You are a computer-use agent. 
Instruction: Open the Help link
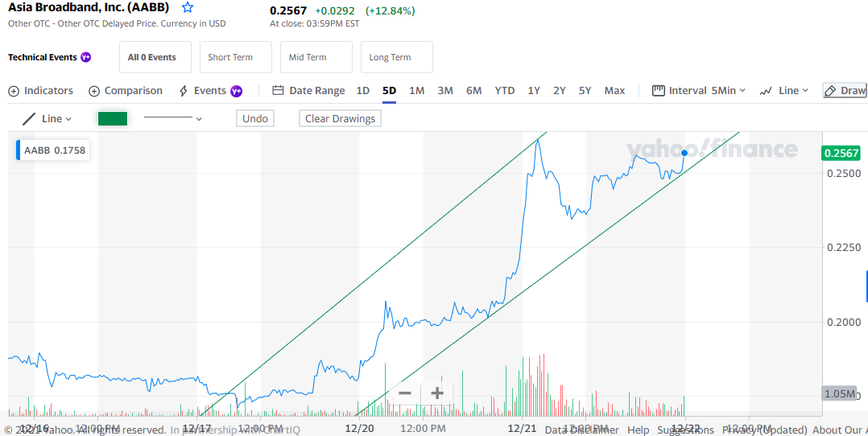(639, 430)
